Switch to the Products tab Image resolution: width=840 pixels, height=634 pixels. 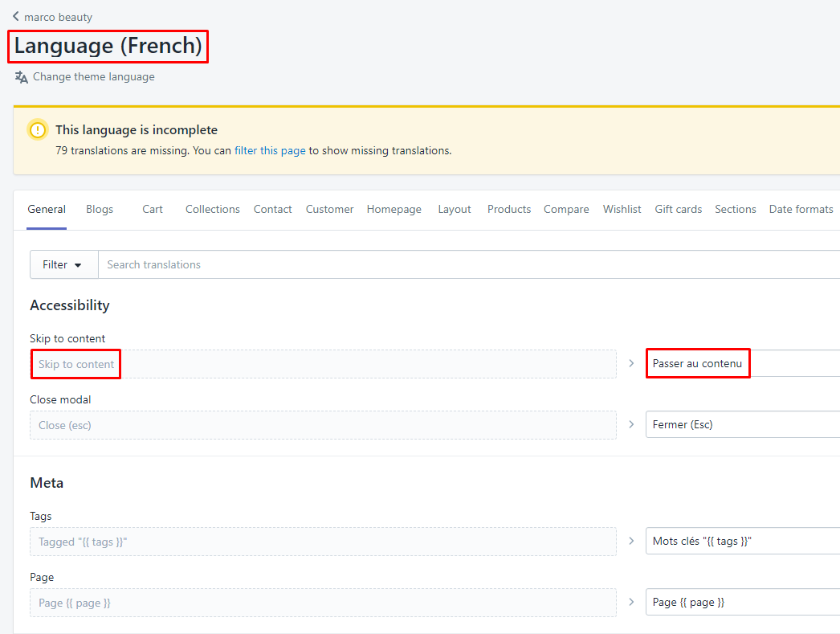tap(508, 209)
